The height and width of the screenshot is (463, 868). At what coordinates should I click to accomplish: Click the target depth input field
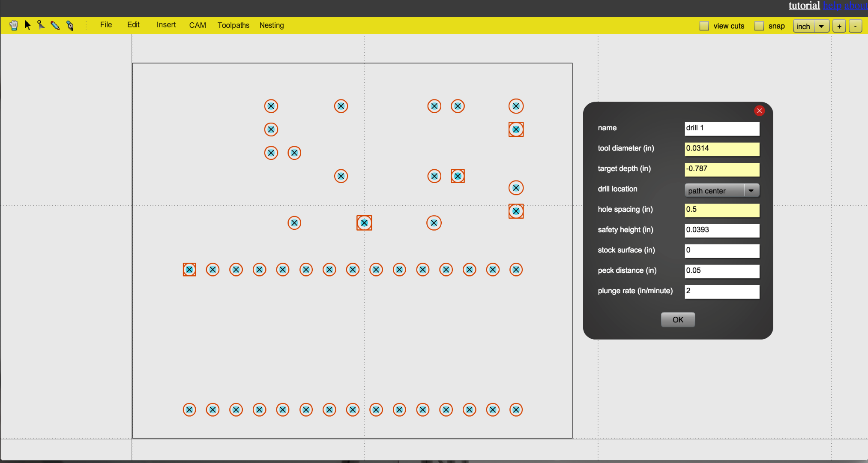click(x=721, y=169)
